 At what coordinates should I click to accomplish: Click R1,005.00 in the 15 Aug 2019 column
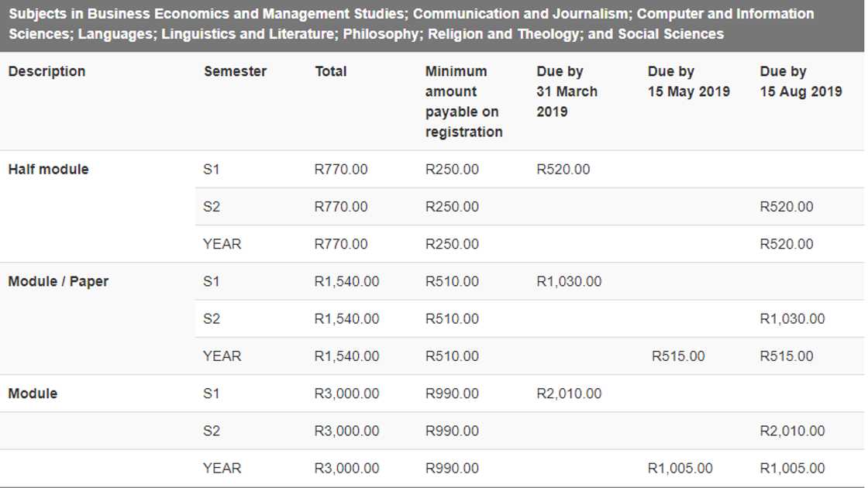[x=792, y=468]
